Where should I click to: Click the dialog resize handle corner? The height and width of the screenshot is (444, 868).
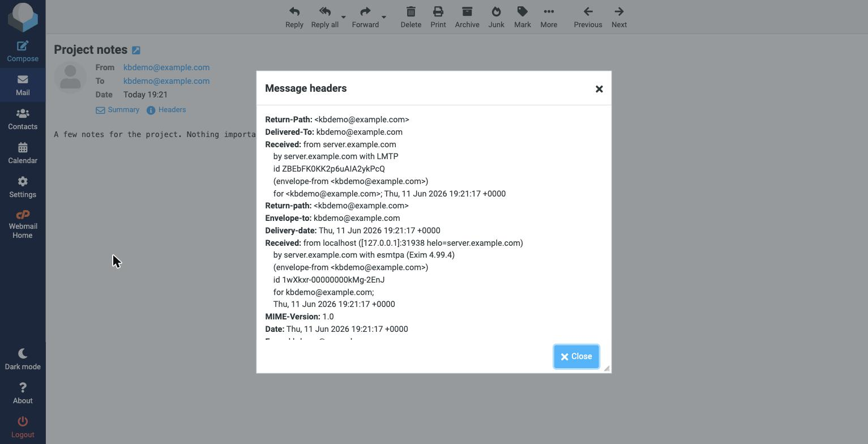tap(607, 369)
